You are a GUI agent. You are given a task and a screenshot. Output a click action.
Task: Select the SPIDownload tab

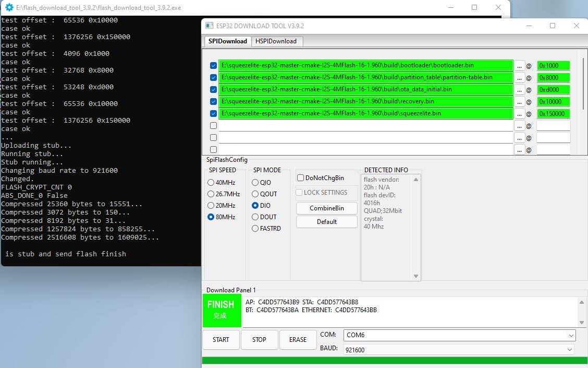(227, 41)
